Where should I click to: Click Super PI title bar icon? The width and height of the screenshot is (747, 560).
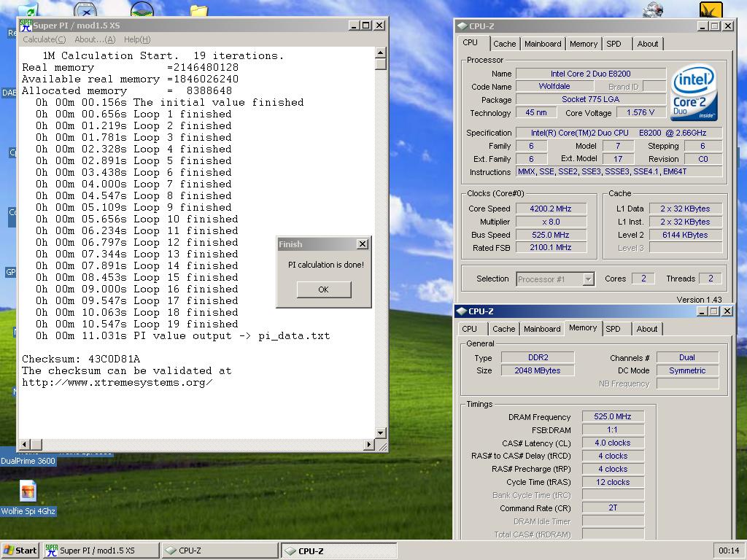(26, 26)
